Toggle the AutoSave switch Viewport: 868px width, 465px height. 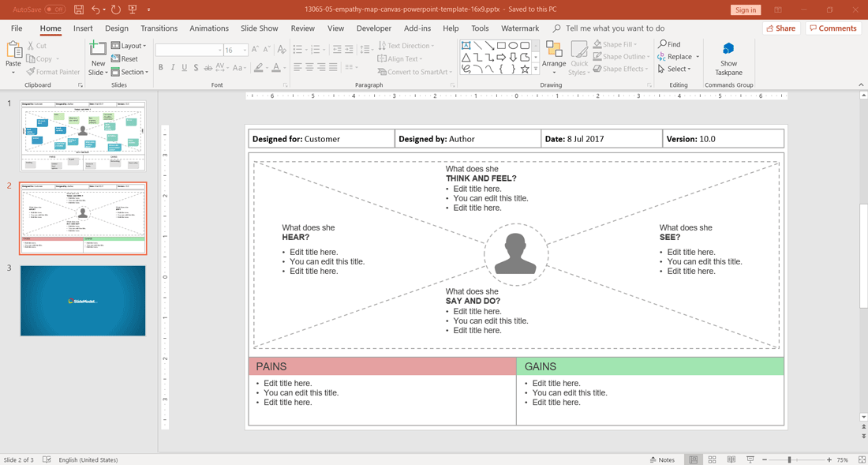[x=54, y=9]
